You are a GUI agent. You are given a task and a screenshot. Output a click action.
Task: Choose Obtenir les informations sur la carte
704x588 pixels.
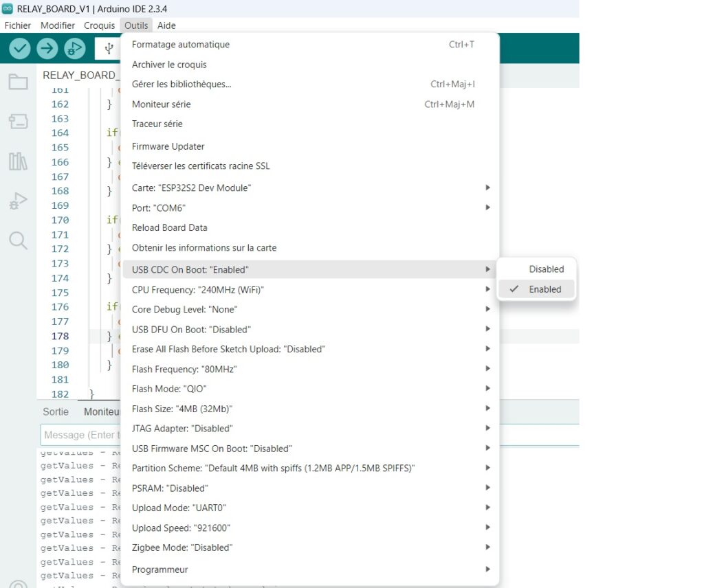click(309, 248)
